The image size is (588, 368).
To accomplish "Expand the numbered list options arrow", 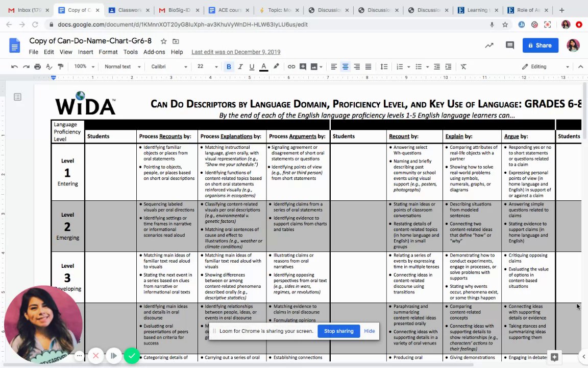I will click(x=408, y=67).
